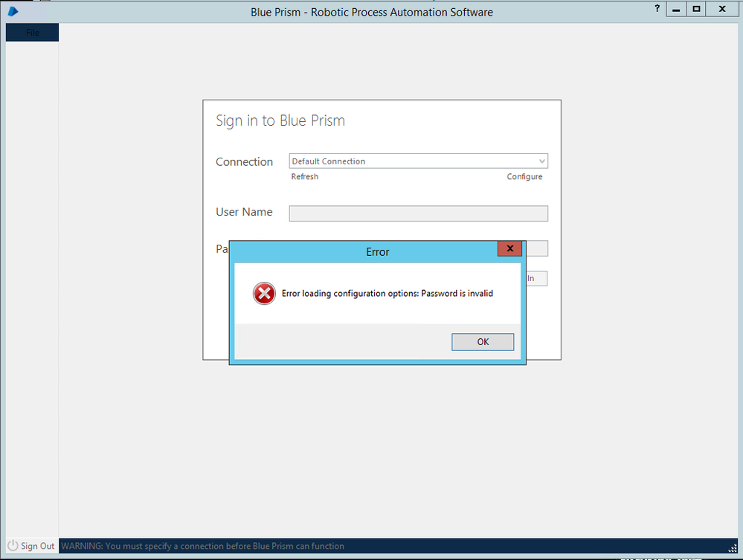
Task: Click the Connection label
Action: click(x=245, y=162)
